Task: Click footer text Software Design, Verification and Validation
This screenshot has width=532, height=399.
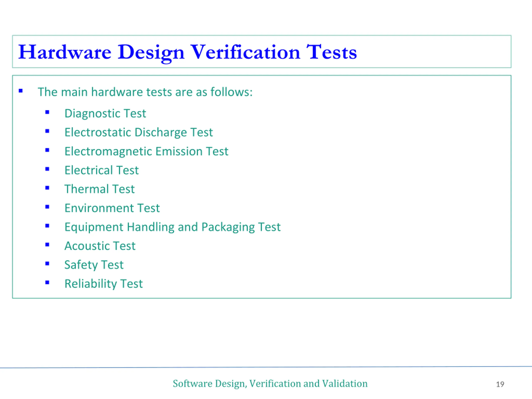Action: 270,383
